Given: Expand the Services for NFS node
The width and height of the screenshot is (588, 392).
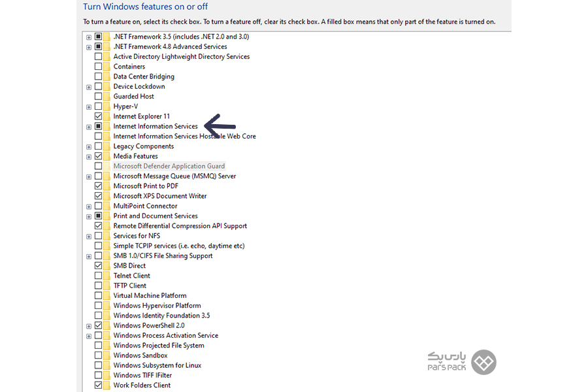Looking at the screenshot, I should coord(89,237).
